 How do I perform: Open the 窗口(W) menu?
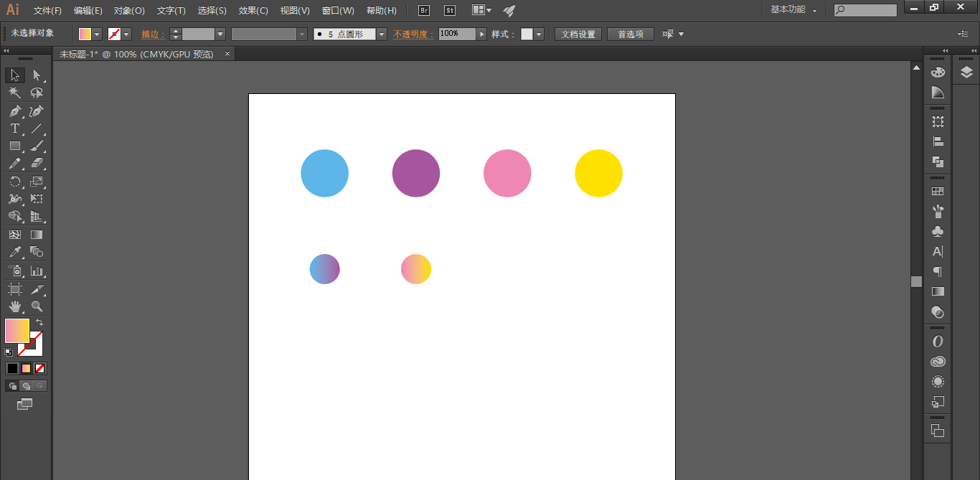pyautogui.click(x=338, y=11)
